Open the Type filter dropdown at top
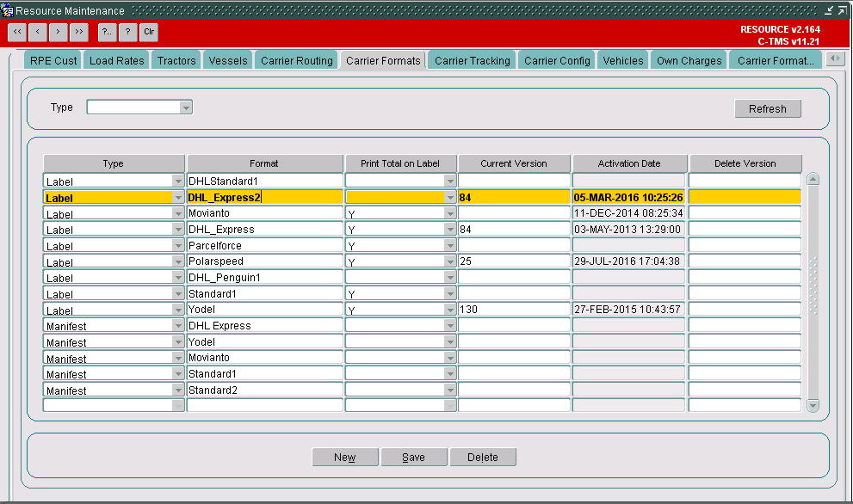This screenshot has height=504, width=853. [x=186, y=108]
